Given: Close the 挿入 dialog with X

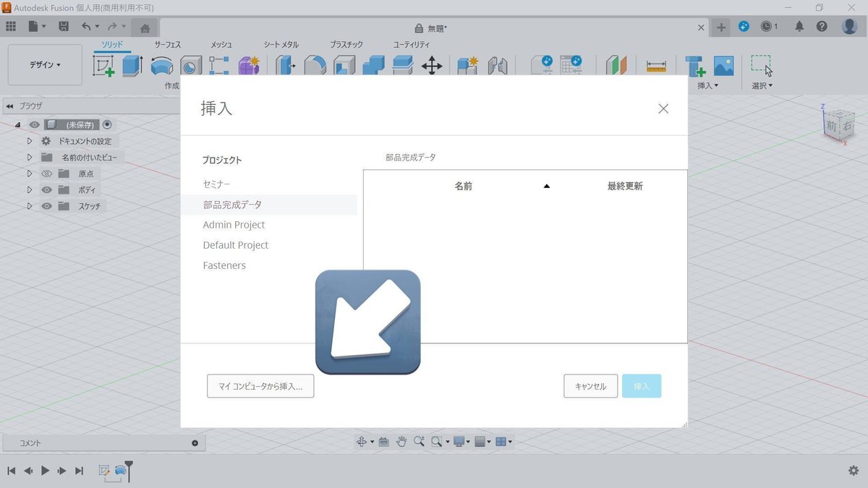Looking at the screenshot, I should pos(663,109).
